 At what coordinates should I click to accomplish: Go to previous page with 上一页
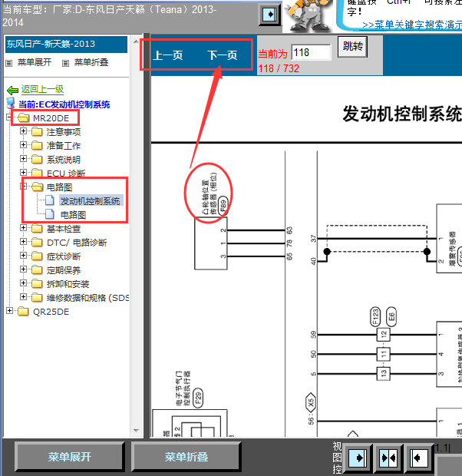pyautogui.click(x=168, y=55)
